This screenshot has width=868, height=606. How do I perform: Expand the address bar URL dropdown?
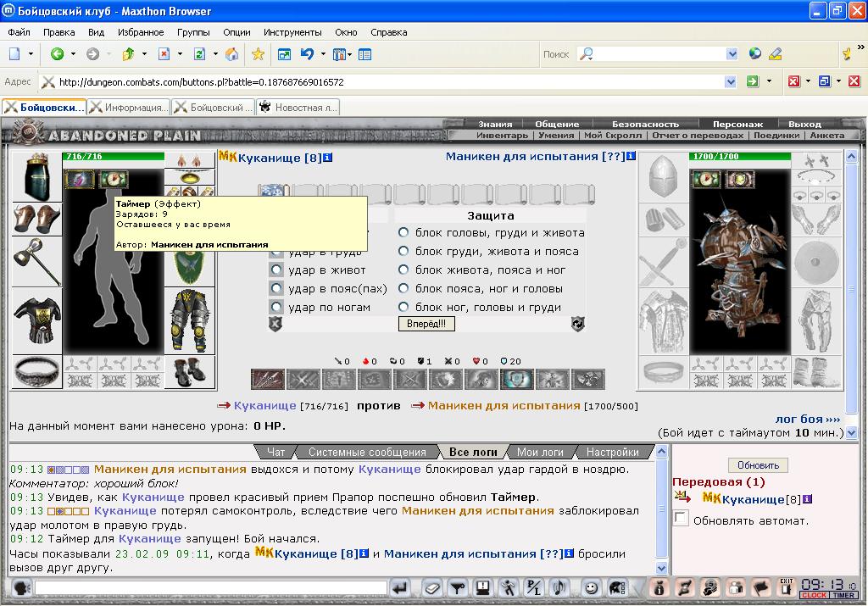(730, 82)
